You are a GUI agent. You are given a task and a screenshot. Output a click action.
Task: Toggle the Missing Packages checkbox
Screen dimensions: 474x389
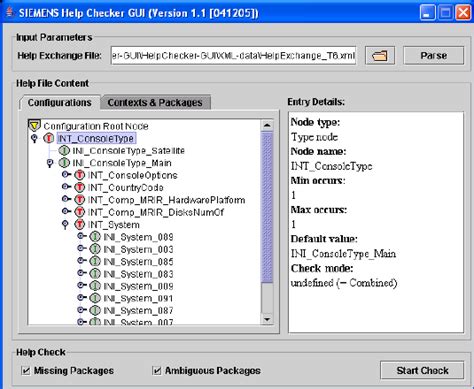(26, 370)
